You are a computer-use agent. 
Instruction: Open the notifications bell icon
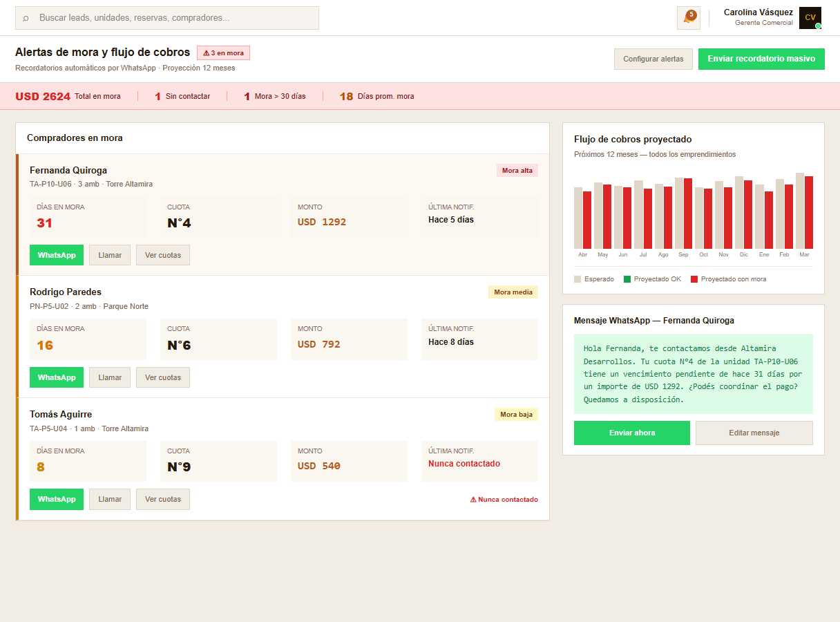pyautogui.click(x=688, y=18)
